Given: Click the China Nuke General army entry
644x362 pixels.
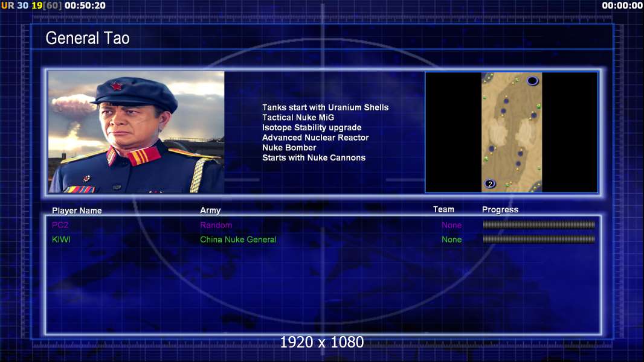Looking at the screenshot, I should click(x=238, y=240).
